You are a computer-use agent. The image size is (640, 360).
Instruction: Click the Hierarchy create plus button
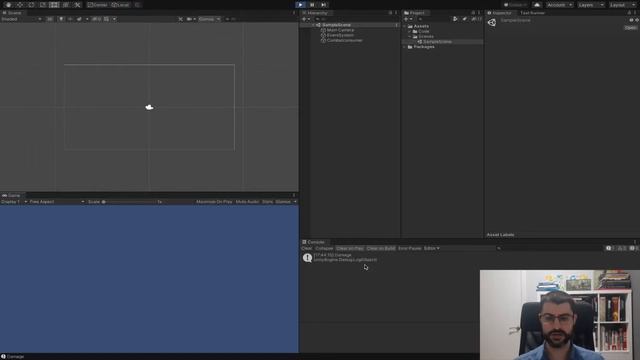pyautogui.click(x=304, y=19)
